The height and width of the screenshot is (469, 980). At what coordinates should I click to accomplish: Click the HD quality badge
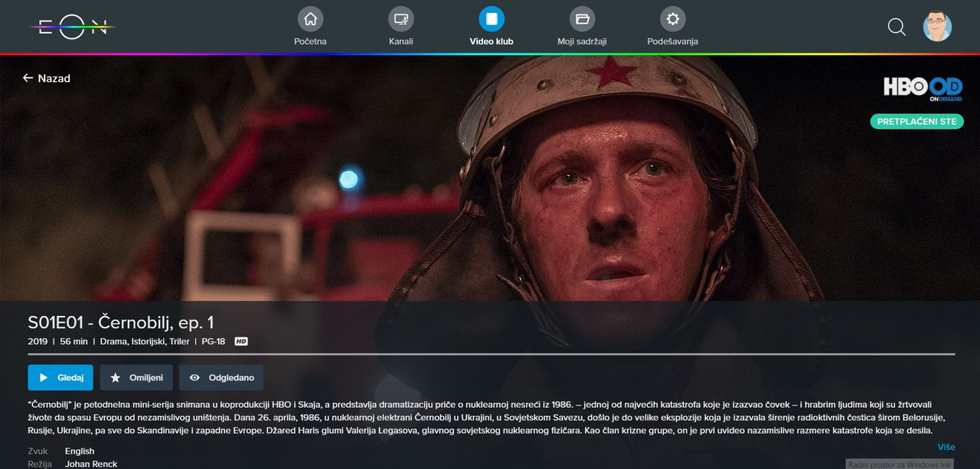(x=241, y=341)
